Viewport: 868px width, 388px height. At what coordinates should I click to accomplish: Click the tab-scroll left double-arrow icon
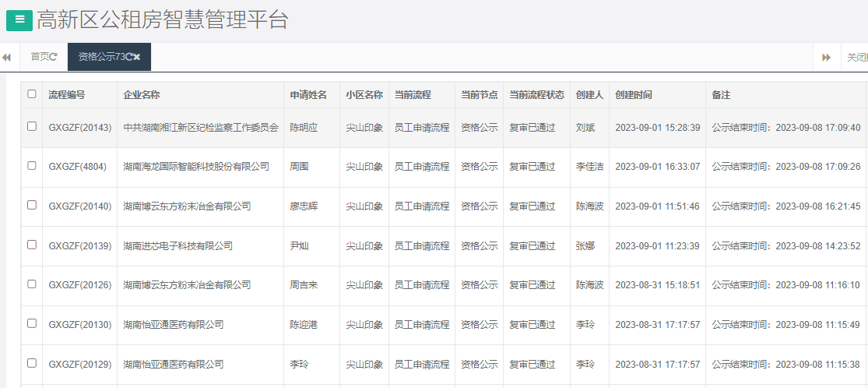click(x=7, y=57)
